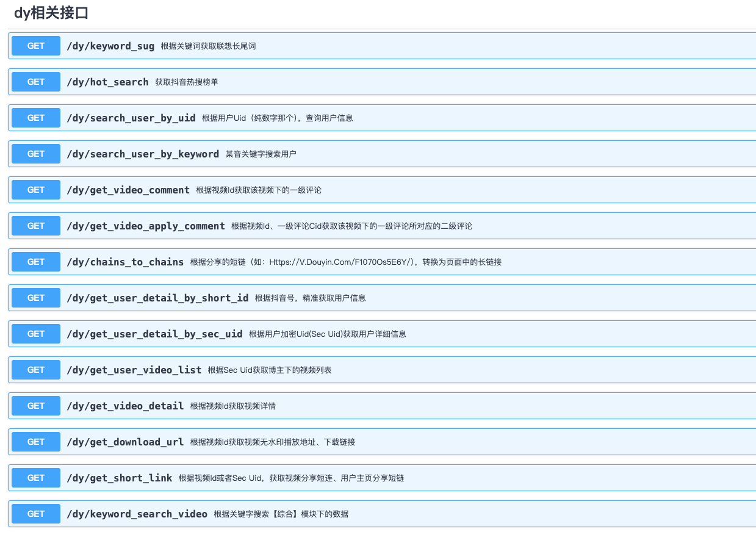This screenshot has height=540, width=756.
Task: Click the GET badge for /dy/search_user_by_uid
Action: (x=36, y=118)
